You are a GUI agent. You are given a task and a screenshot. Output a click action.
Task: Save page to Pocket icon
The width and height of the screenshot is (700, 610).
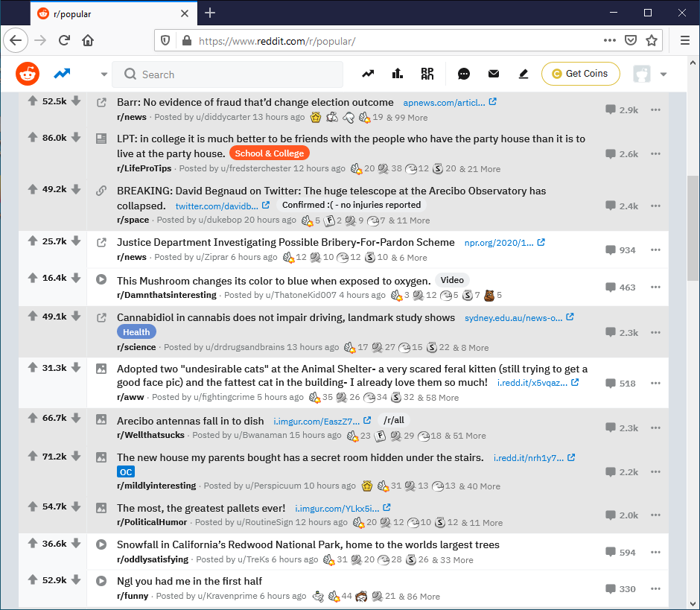pos(630,41)
